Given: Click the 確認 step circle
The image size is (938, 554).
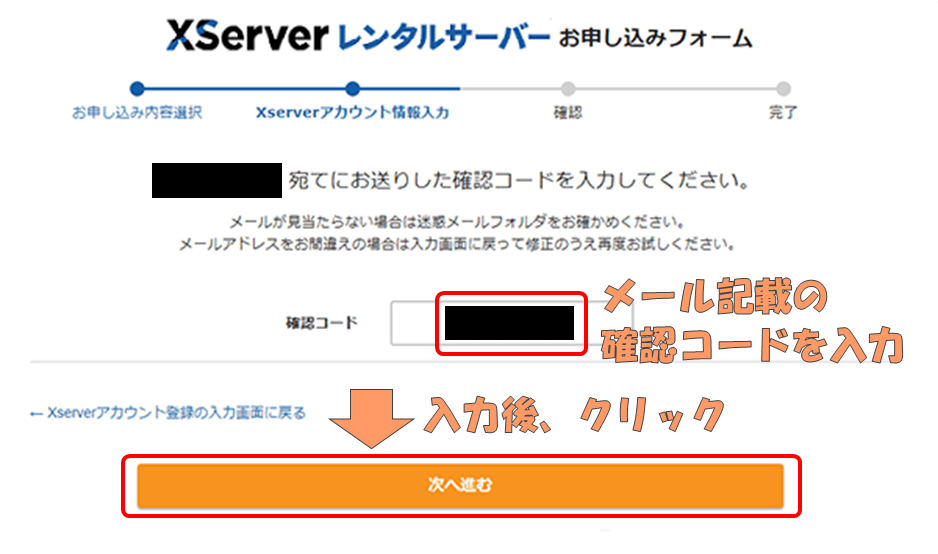Looking at the screenshot, I should point(568,89).
